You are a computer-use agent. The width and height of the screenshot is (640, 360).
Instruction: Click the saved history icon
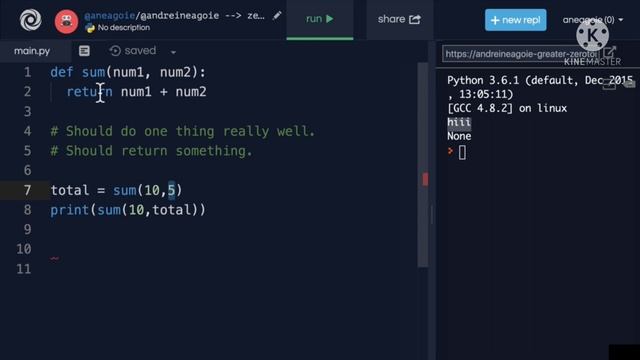pyautogui.click(x=115, y=51)
